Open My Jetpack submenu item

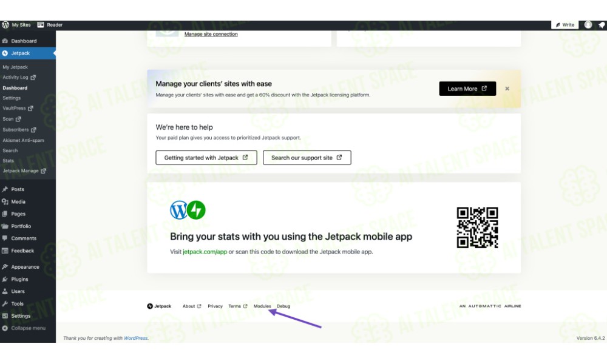tap(15, 67)
